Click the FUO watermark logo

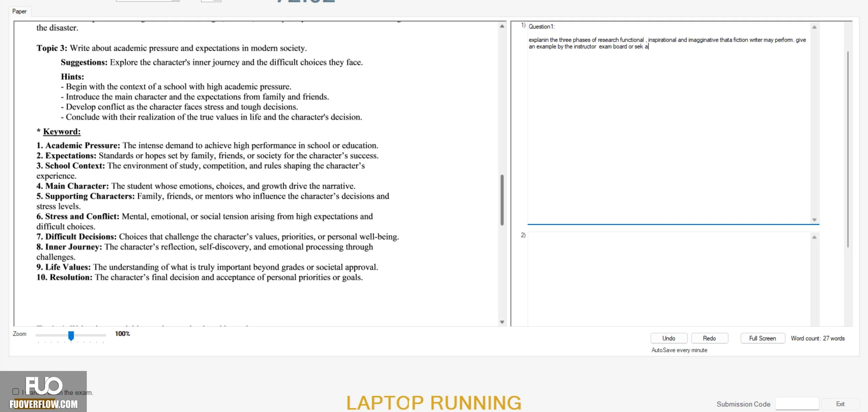43,391
